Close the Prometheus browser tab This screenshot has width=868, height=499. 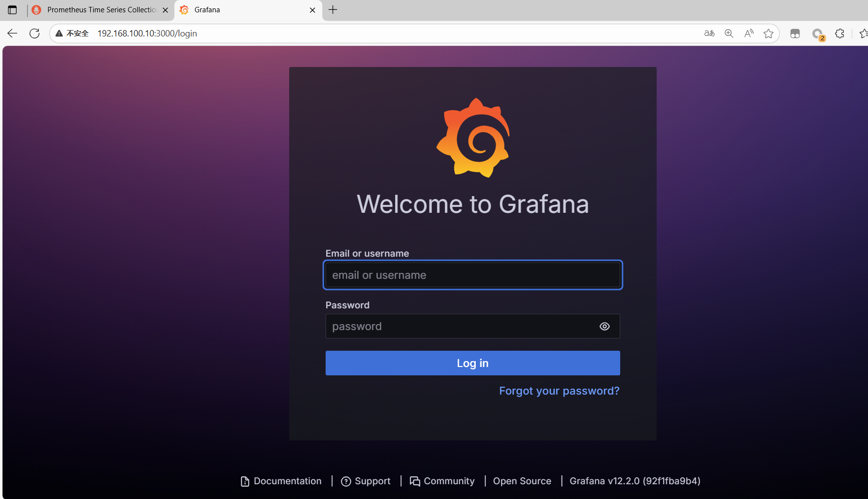165,10
